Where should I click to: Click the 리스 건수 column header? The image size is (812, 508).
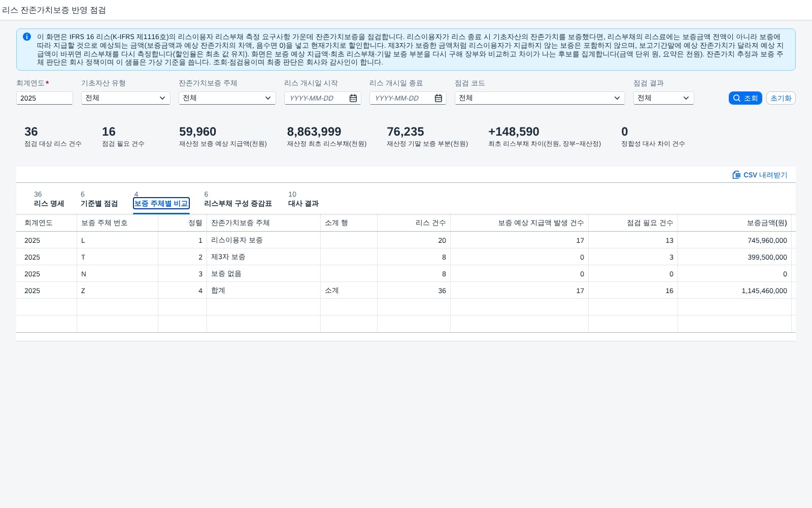414,223
